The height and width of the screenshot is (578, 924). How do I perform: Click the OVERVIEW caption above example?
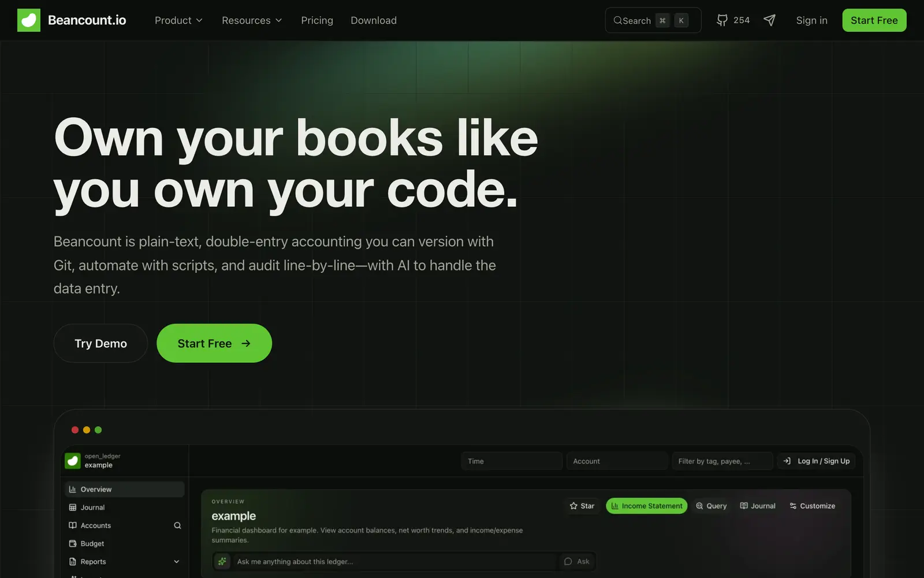228,501
